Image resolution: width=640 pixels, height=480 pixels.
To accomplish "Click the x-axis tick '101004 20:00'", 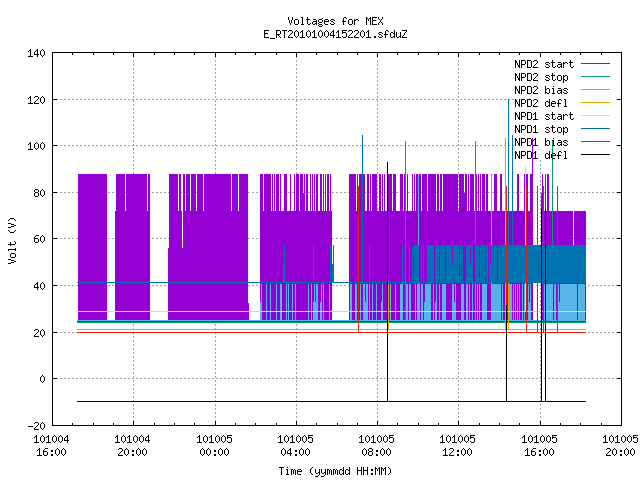I will click(132, 446).
